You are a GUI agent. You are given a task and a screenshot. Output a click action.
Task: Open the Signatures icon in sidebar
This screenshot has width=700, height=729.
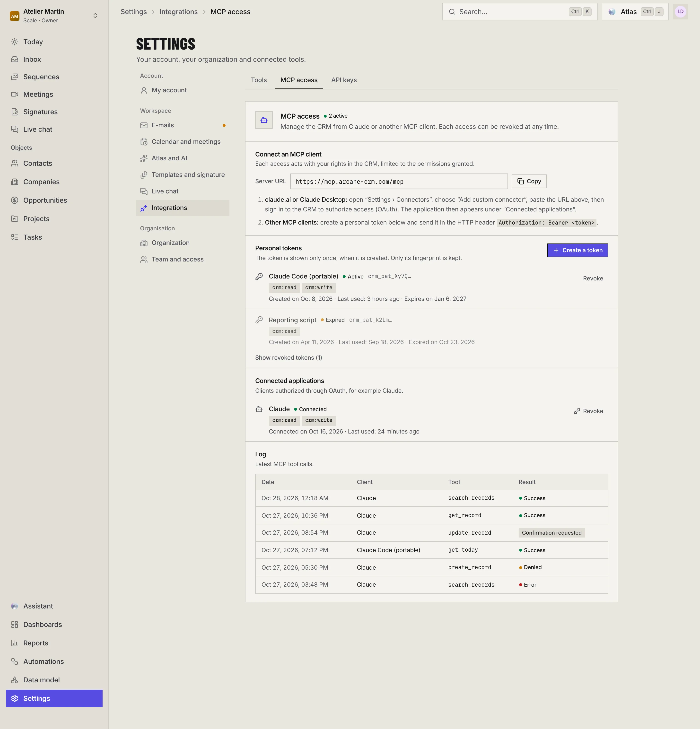coord(15,112)
